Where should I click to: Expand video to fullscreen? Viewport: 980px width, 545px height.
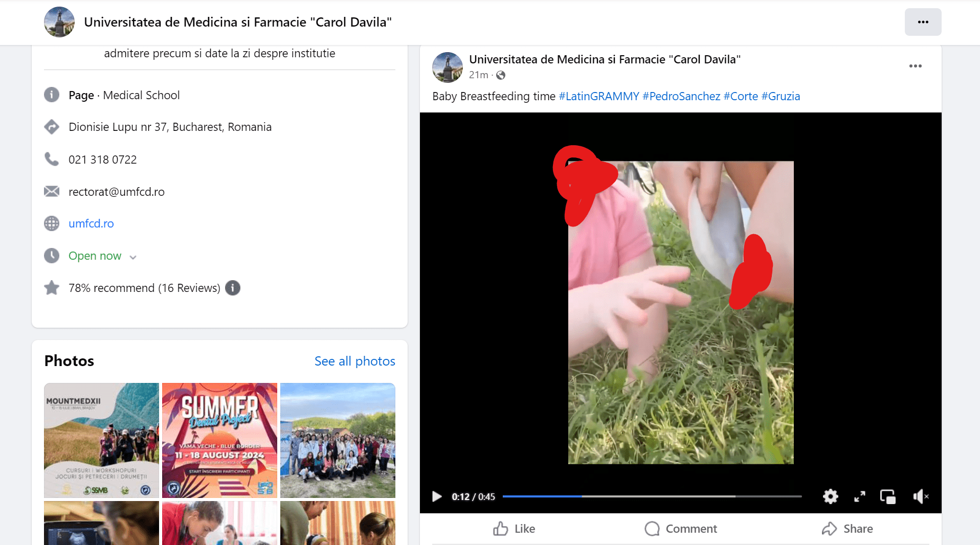click(859, 496)
